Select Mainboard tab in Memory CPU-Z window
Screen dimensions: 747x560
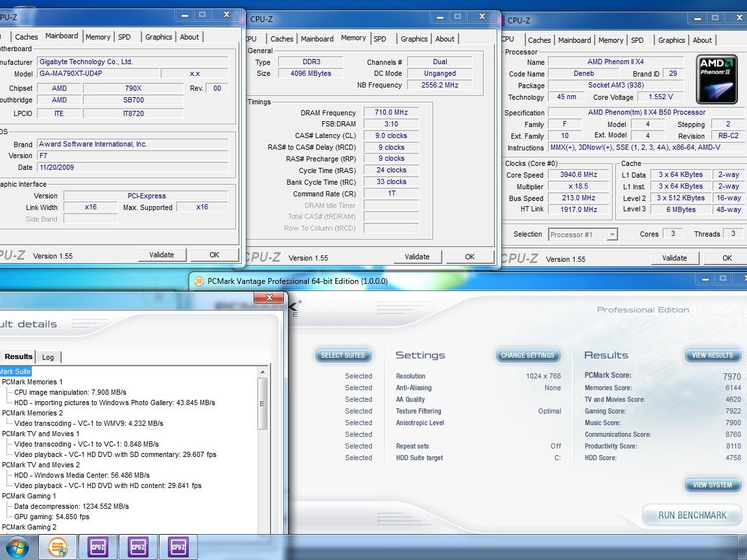click(x=317, y=39)
